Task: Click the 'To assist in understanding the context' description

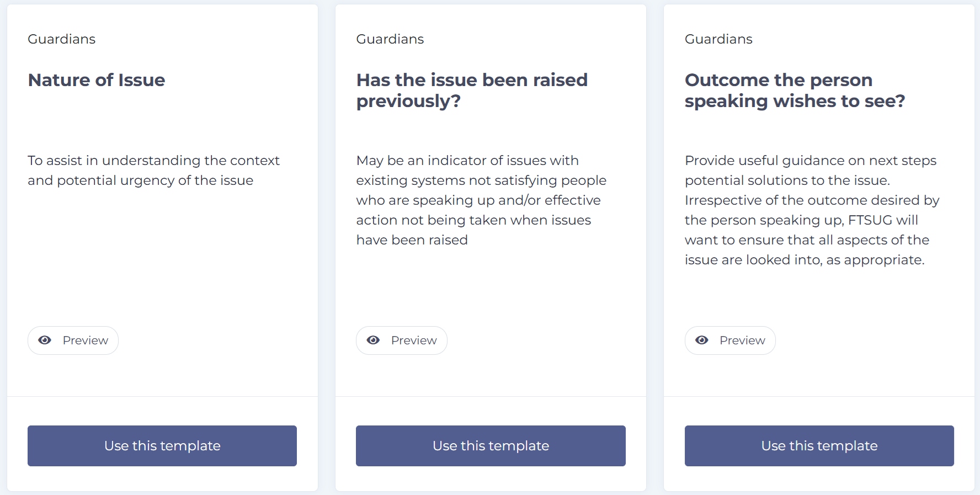Action: 154,171
